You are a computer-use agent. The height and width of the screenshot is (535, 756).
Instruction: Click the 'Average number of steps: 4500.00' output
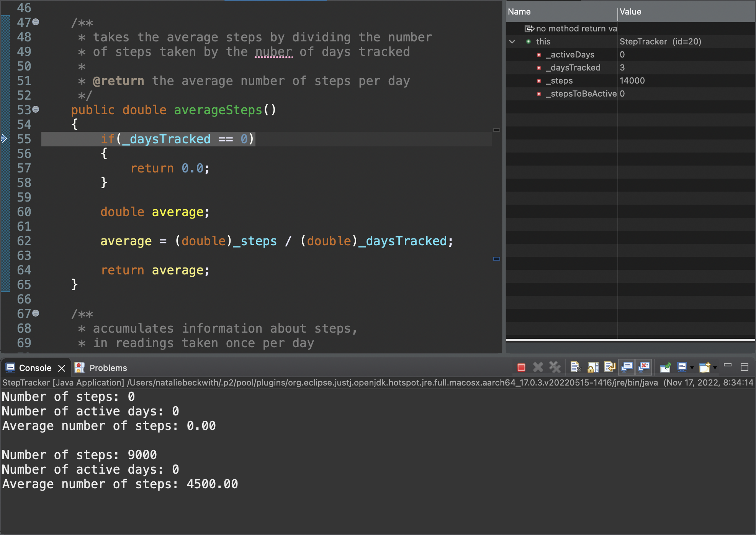(120, 484)
